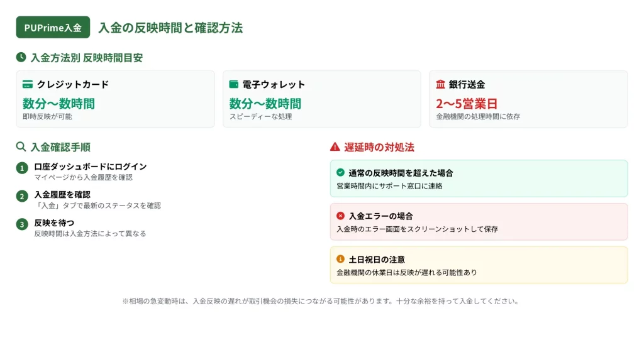This screenshot has height=362, width=644.
Task: Click the orange info icon beside 土日祝日の注意
Action: (x=340, y=259)
